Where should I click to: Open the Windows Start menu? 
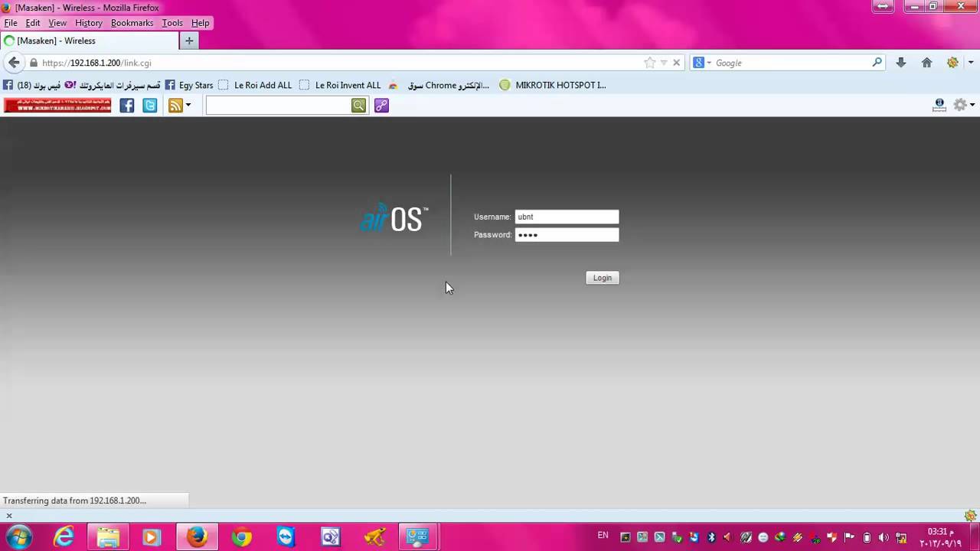(18, 536)
